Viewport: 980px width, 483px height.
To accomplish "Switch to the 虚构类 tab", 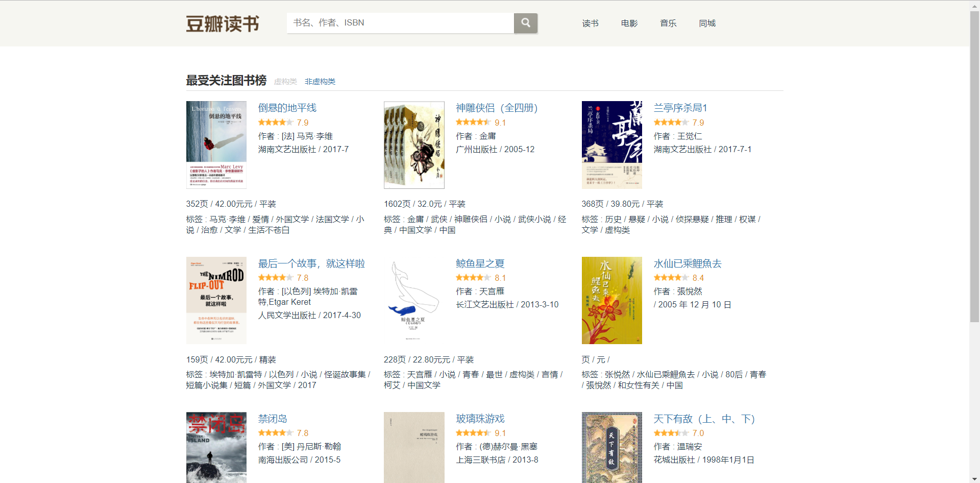I will 285,82.
